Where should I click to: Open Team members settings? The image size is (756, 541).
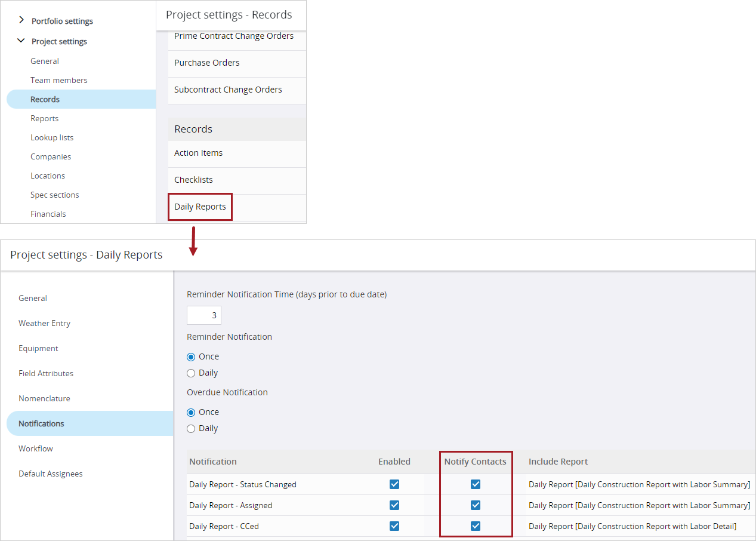(59, 80)
